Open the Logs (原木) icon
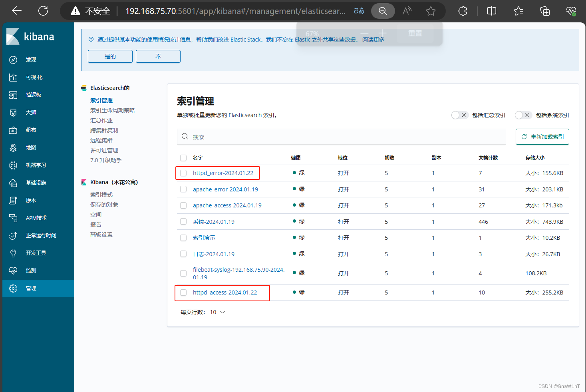 point(13,200)
